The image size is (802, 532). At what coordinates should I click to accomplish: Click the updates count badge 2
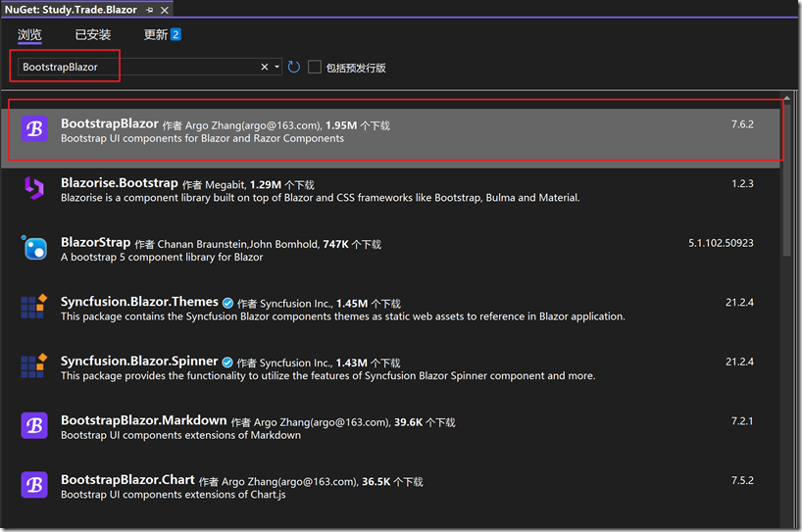[175, 34]
